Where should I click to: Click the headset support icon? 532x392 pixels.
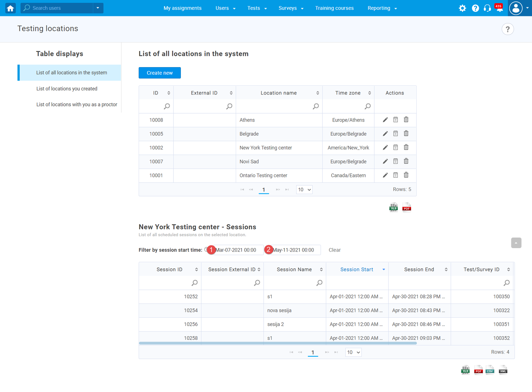487,8
